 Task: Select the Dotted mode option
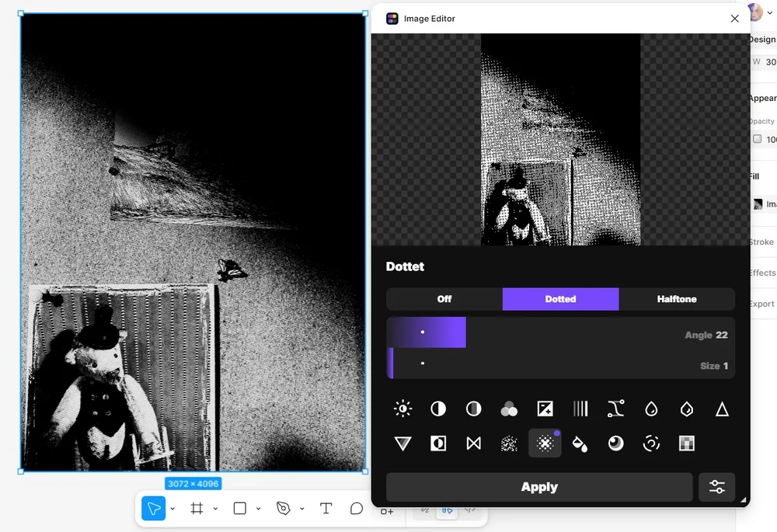(x=560, y=299)
